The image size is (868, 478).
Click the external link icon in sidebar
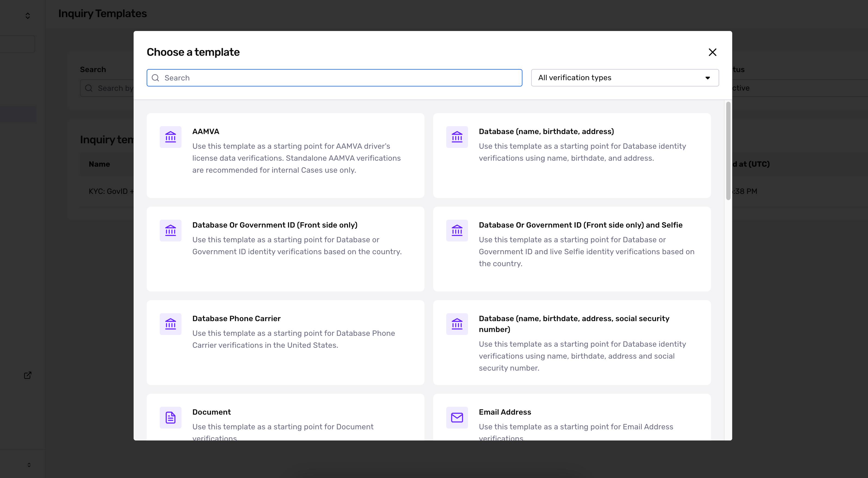(28, 375)
